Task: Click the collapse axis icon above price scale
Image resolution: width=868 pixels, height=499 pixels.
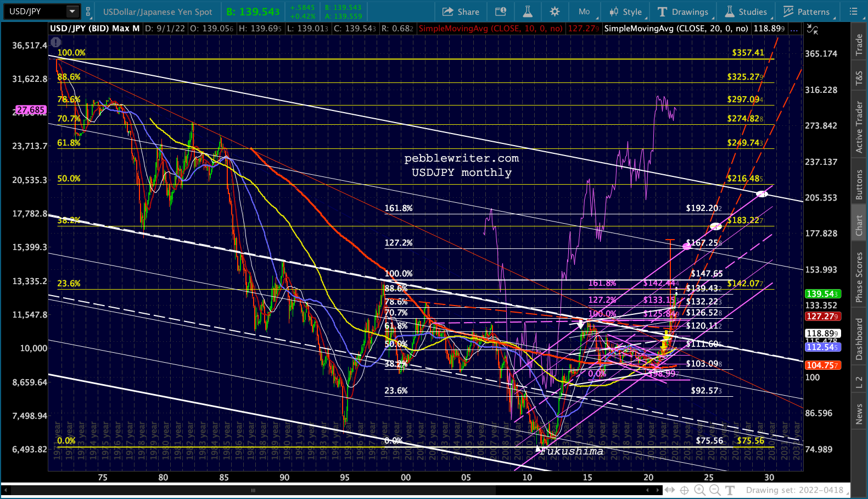Action: pyautogui.click(x=813, y=29)
